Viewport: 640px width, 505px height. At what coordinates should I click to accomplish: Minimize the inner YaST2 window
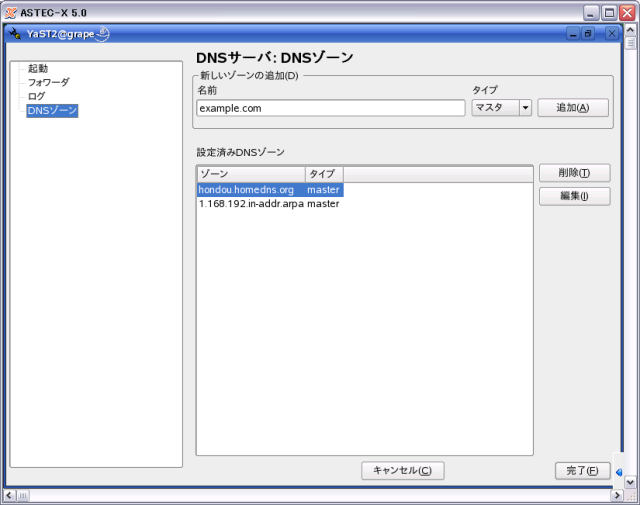(x=575, y=34)
